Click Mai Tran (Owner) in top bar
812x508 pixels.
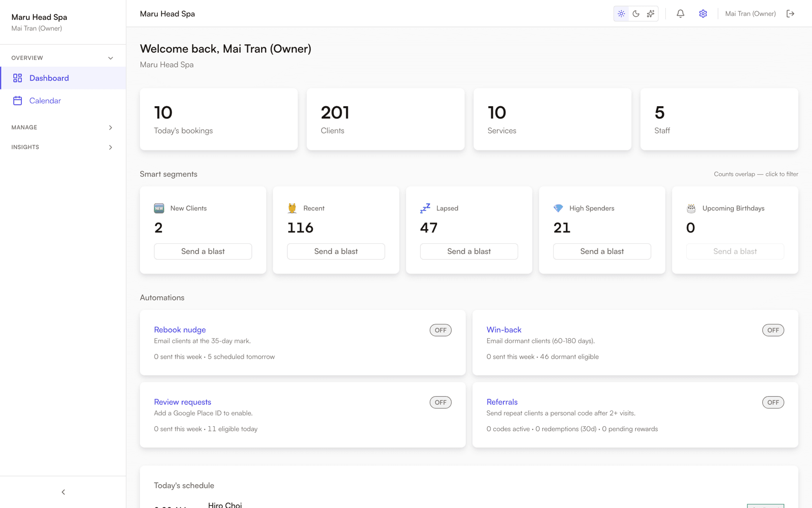(750, 14)
